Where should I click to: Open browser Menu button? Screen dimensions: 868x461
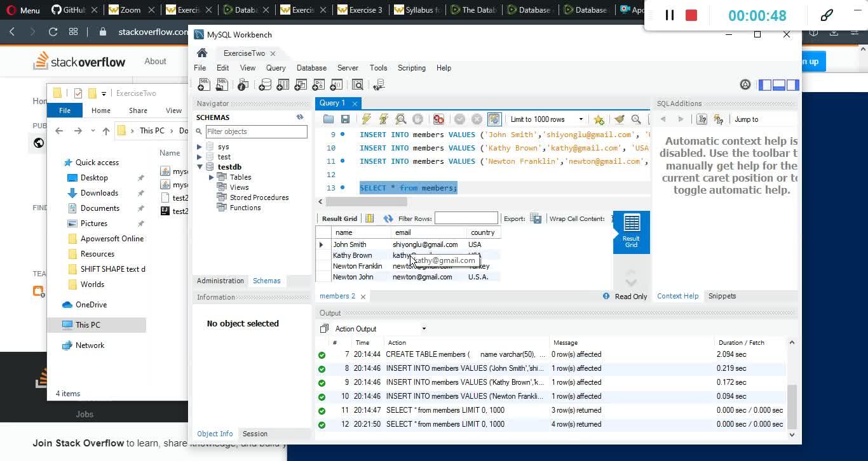tap(22, 10)
